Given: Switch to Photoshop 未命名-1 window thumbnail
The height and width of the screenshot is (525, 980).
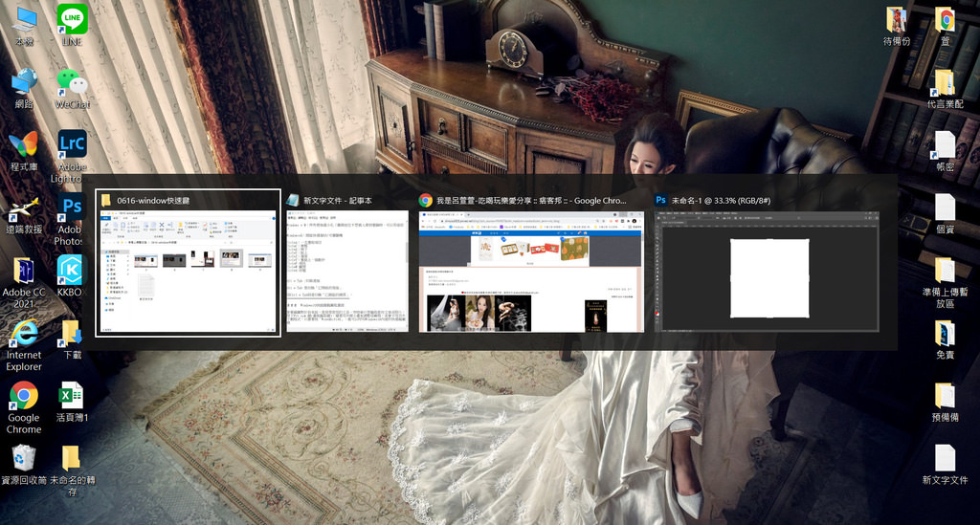Looking at the screenshot, I should [767, 271].
